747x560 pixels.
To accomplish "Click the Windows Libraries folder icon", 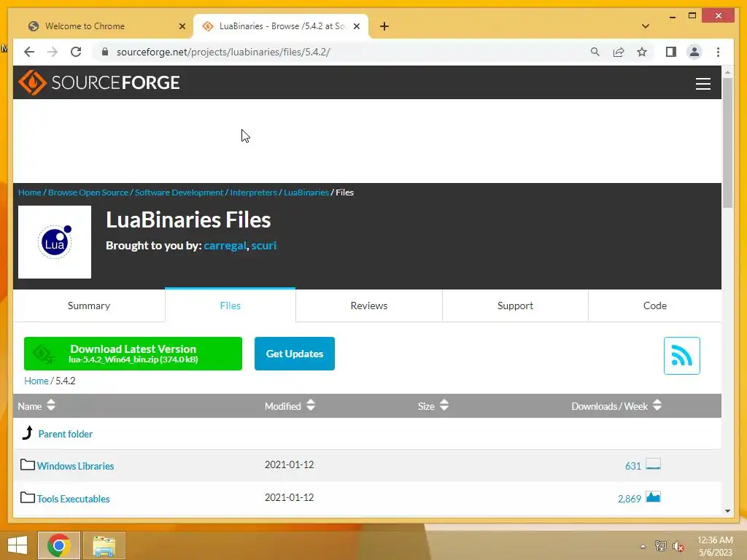I will point(28,464).
